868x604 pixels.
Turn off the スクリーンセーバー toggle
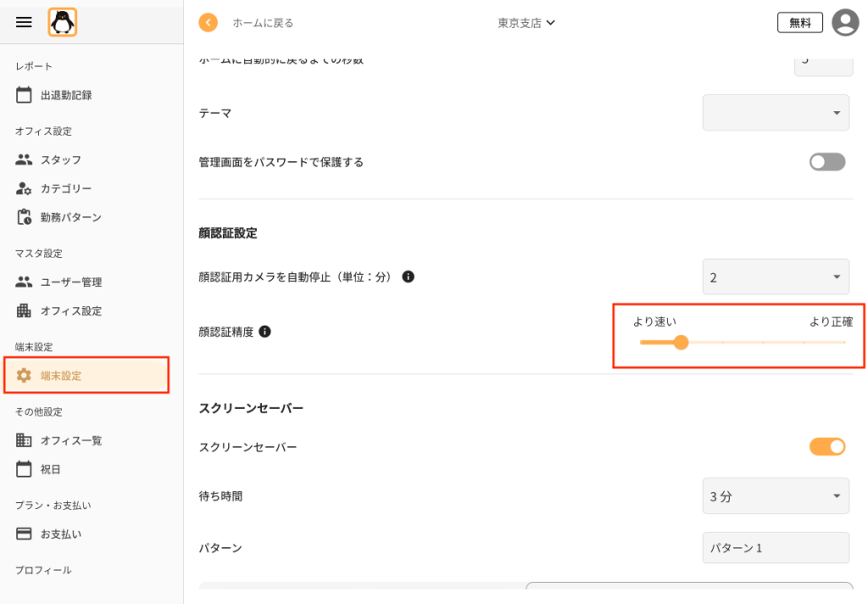[x=827, y=446]
